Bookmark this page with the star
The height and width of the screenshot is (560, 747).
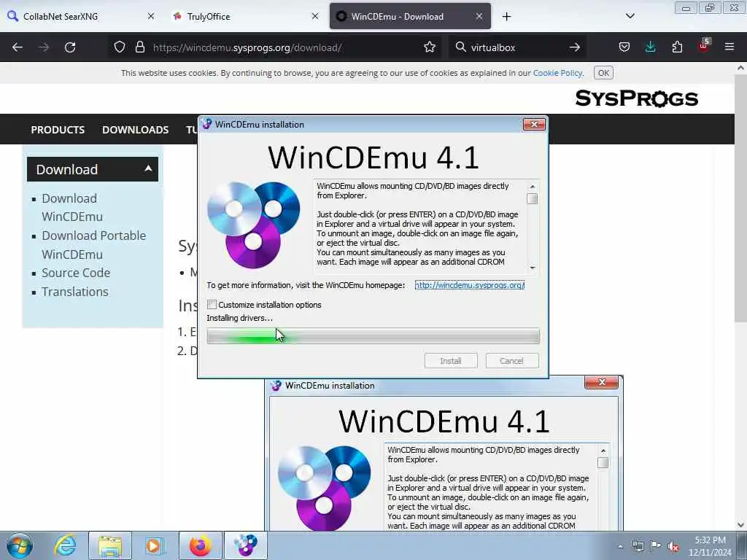[429, 47]
